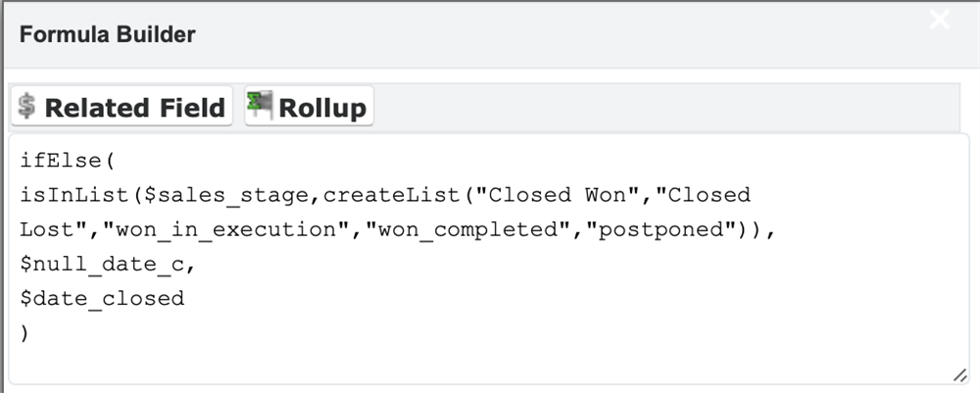Click the $date_closed variable line
This screenshot has height=393, width=980.
(102, 297)
